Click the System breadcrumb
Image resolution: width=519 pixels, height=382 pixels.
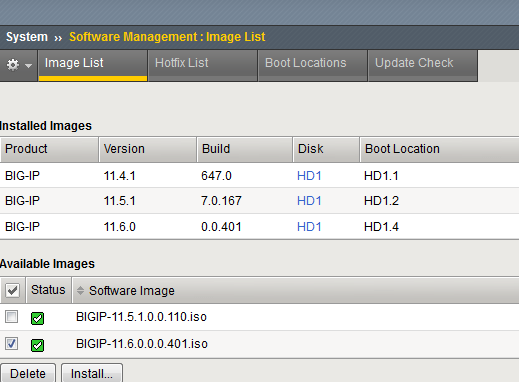[27, 37]
